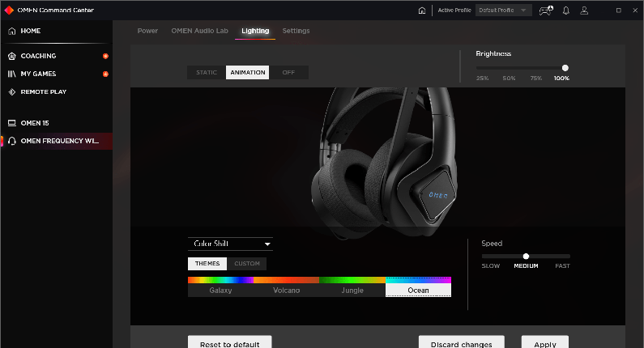Screen dimensions: 644x348
Task: Set speed to MEDIUM
Action: coord(526,266)
